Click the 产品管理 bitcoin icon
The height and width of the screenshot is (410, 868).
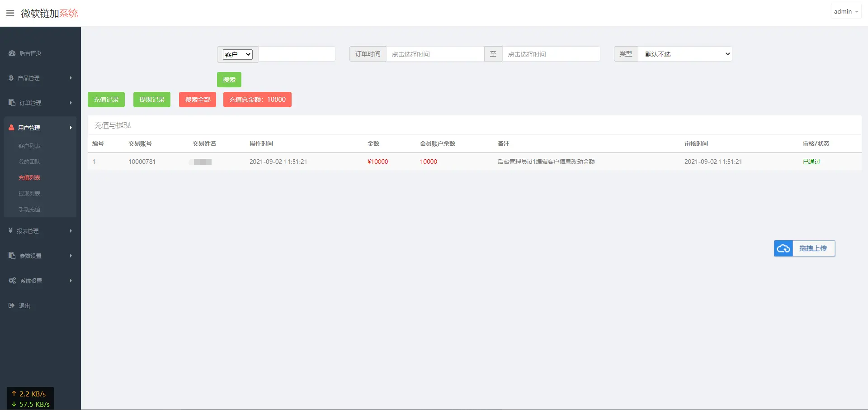(x=11, y=78)
